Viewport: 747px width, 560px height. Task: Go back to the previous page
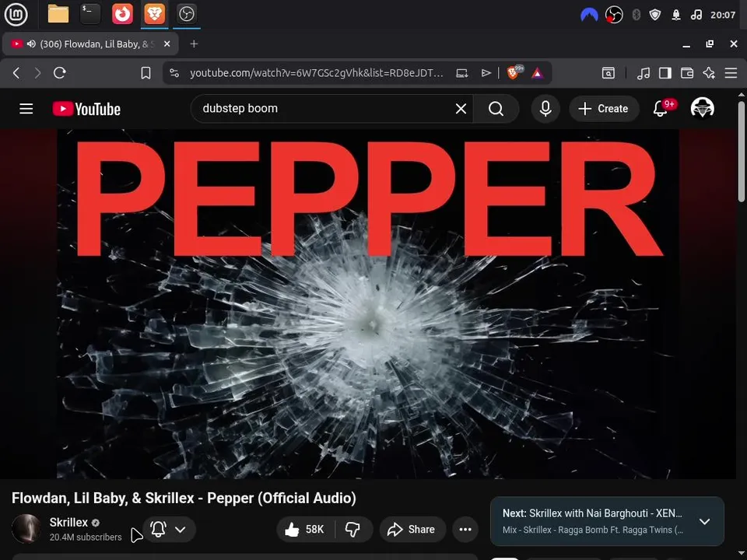click(x=16, y=73)
